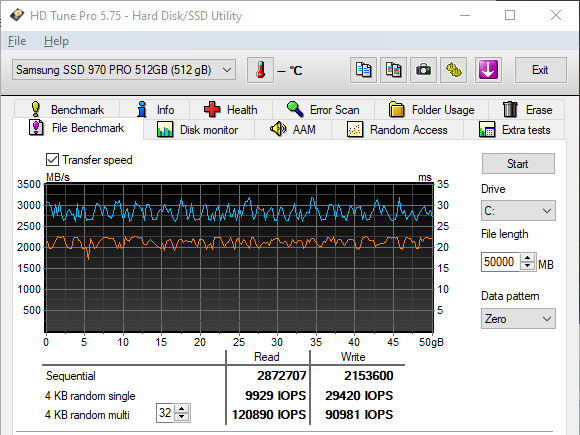Increase queue depth with up arrow
This screenshot has height=435, width=580.
[x=182, y=409]
